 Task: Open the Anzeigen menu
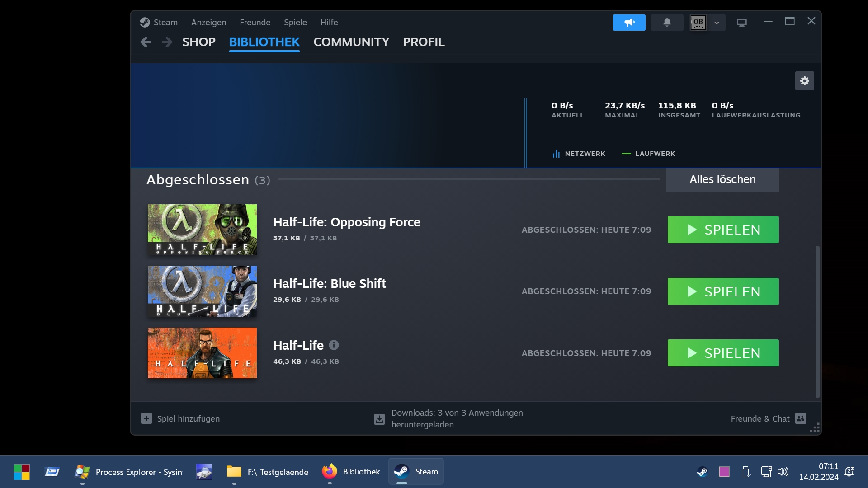[x=208, y=22]
